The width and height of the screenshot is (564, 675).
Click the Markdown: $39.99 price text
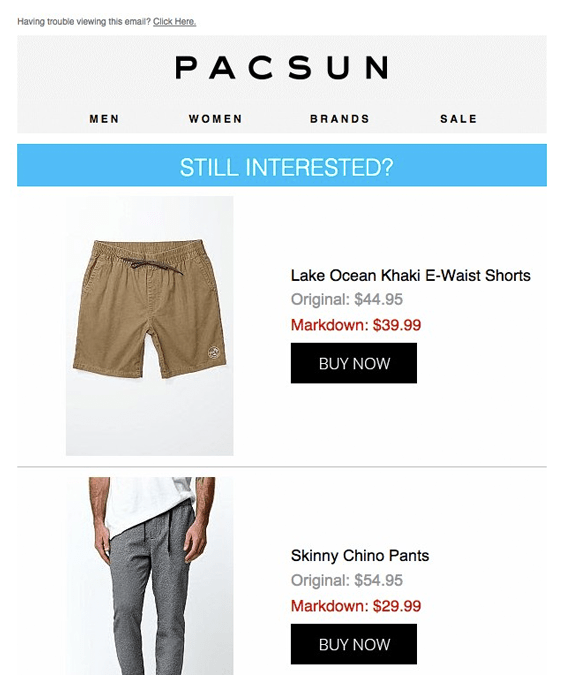[x=356, y=325]
